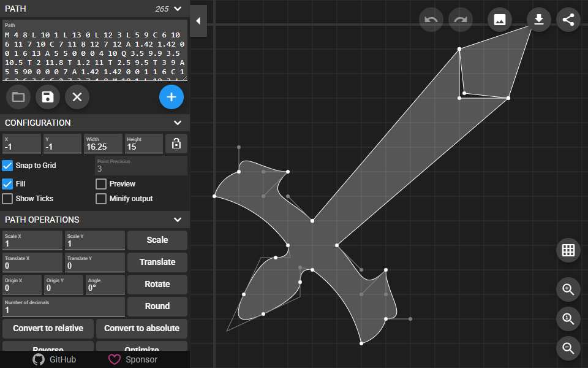Zoom out with magnifier minus icon
Screen dimensions: 588x368
click(x=568, y=348)
